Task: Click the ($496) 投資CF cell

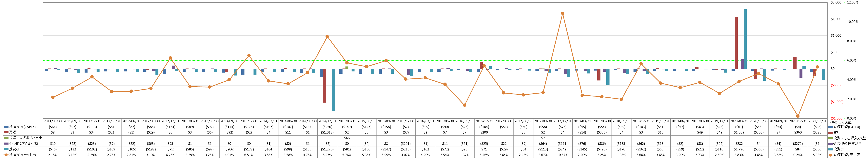Action: click(601, 149)
